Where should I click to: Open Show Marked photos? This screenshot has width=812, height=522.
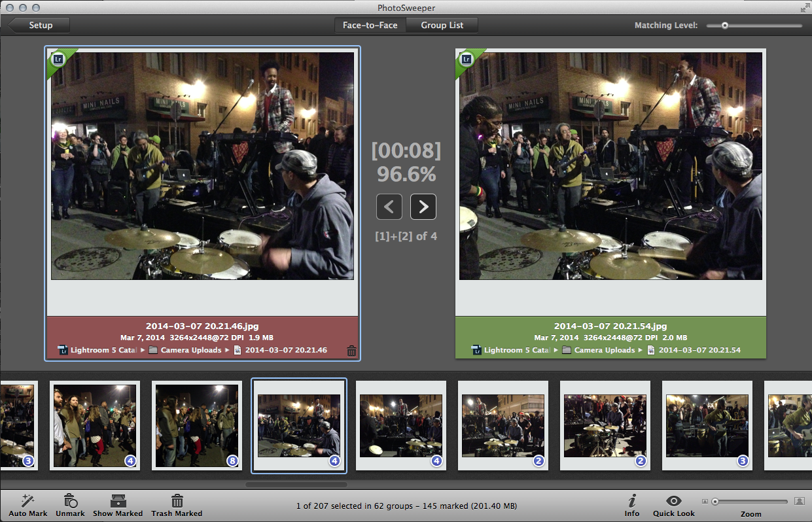(118, 505)
